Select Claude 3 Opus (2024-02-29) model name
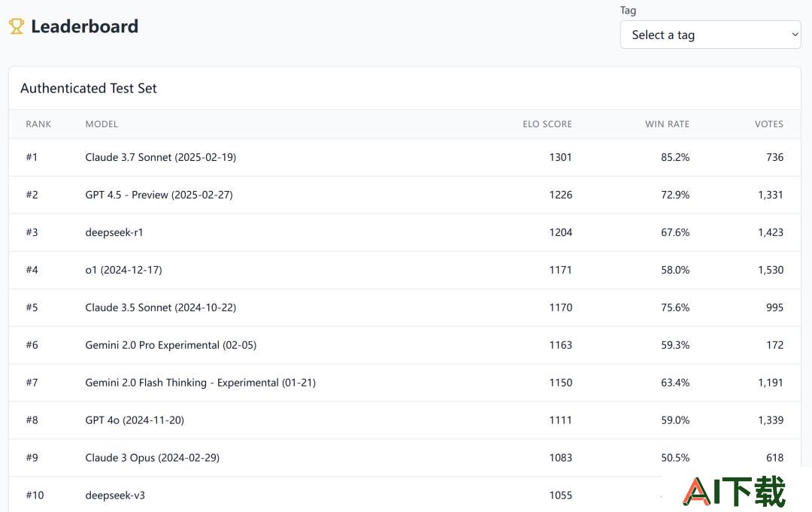Screen dimensions: 812x512 click(152, 458)
